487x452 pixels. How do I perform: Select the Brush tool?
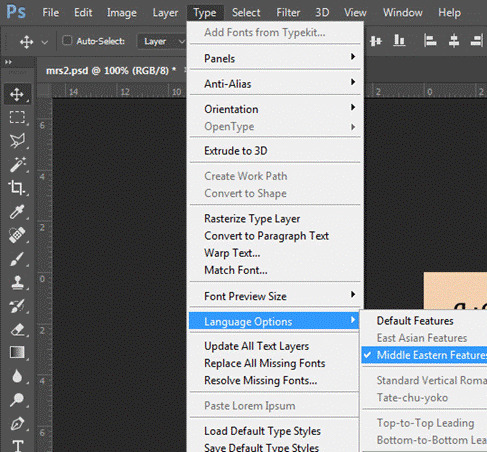coord(17,259)
